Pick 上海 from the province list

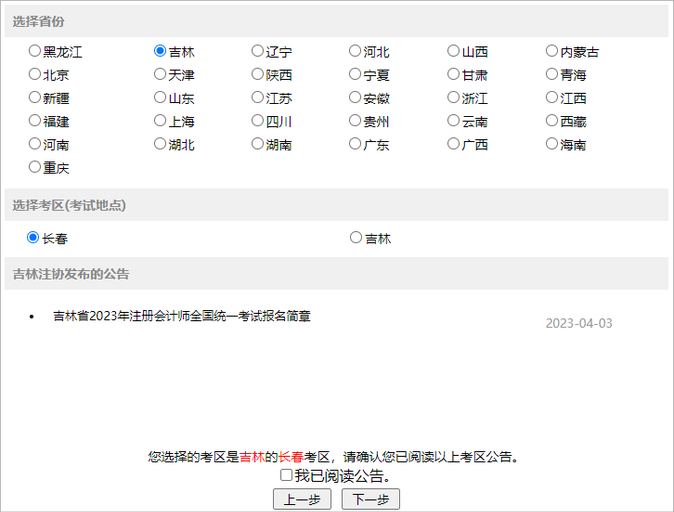[161, 121]
